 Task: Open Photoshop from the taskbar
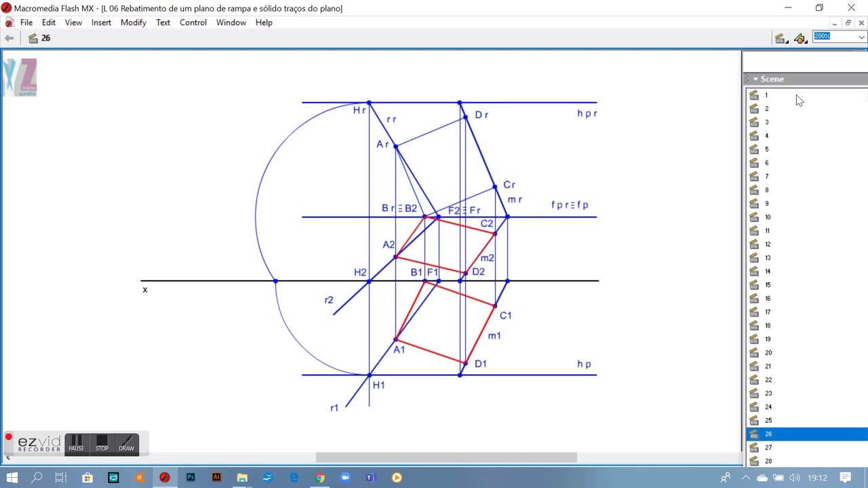(x=191, y=478)
